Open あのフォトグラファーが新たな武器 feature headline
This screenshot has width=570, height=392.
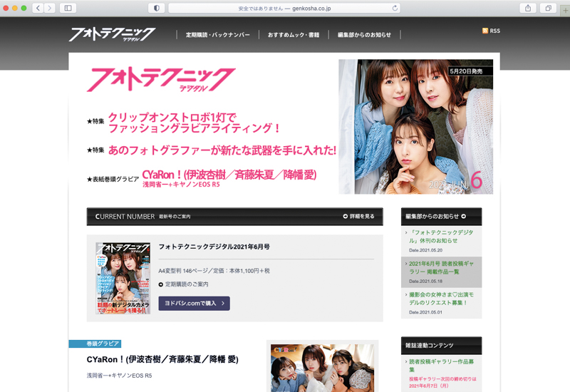[222, 150]
